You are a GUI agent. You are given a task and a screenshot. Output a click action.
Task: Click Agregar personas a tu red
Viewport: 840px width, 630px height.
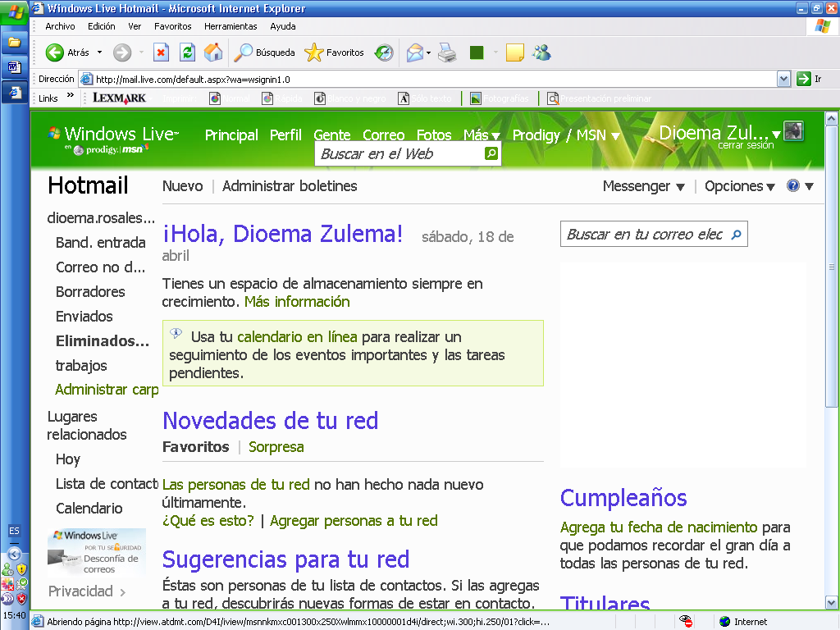[354, 521]
